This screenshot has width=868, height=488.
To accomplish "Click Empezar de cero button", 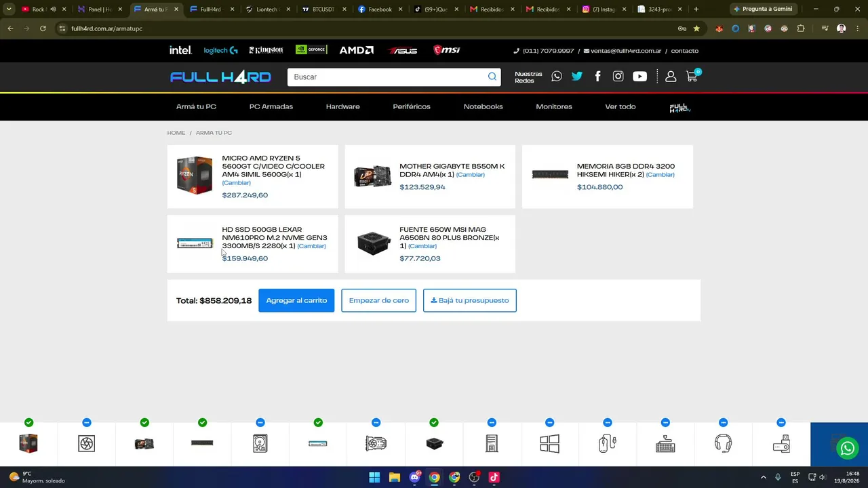I will [x=379, y=300].
